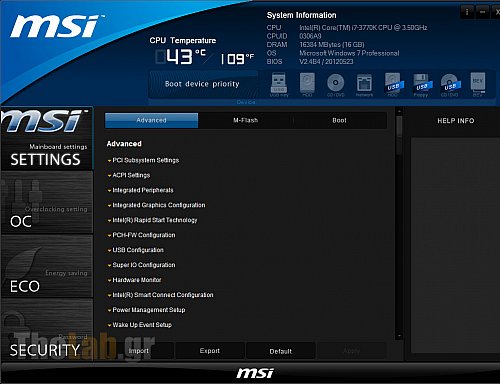Expand PCI Subsystem Settings

(143, 160)
